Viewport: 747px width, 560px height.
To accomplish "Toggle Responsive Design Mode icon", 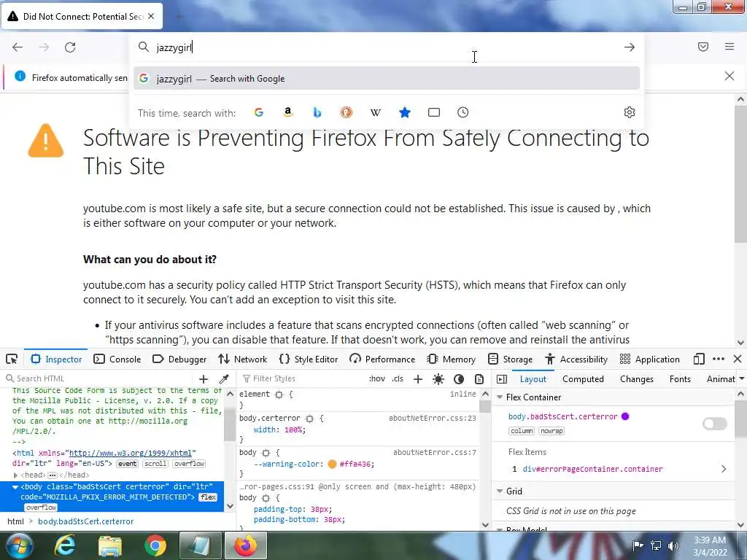I will (699, 359).
